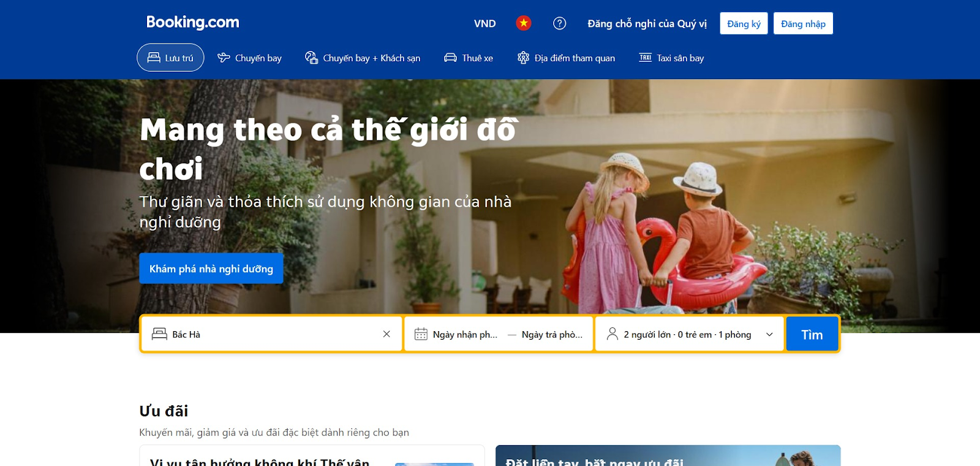This screenshot has height=466, width=980.
Task: Open Chuyến bay + Khách sạn tab
Action: [x=363, y=58]
